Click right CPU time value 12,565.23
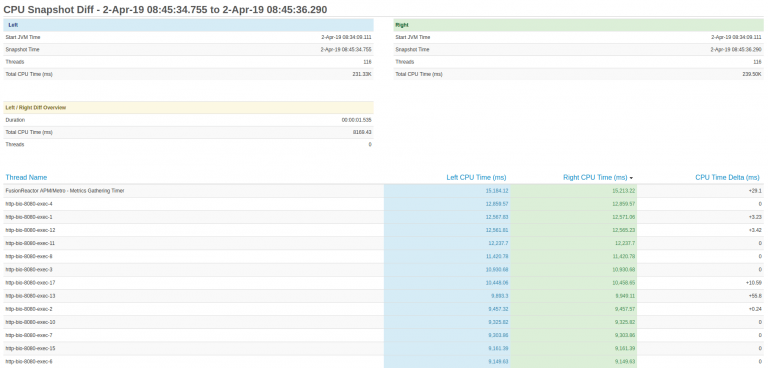Viewport: 768px width, 368px height. tap(624, 230)
